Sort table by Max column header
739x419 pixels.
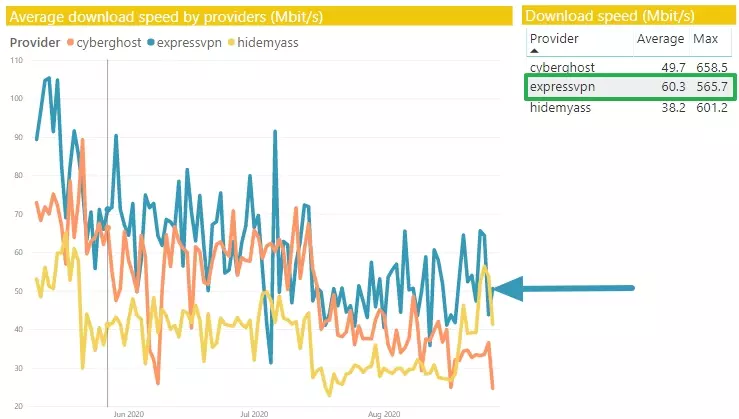(x=708, y=39)
